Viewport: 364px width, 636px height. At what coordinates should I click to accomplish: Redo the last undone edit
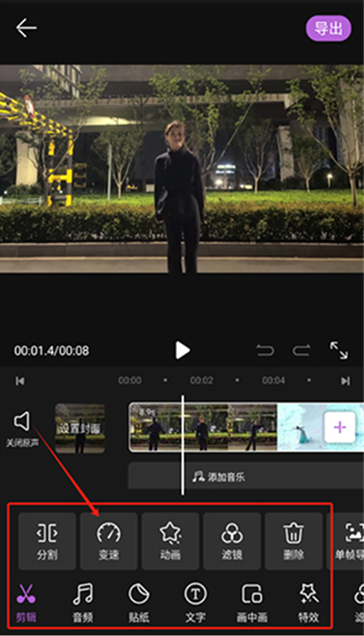click(x=301, y=350)
